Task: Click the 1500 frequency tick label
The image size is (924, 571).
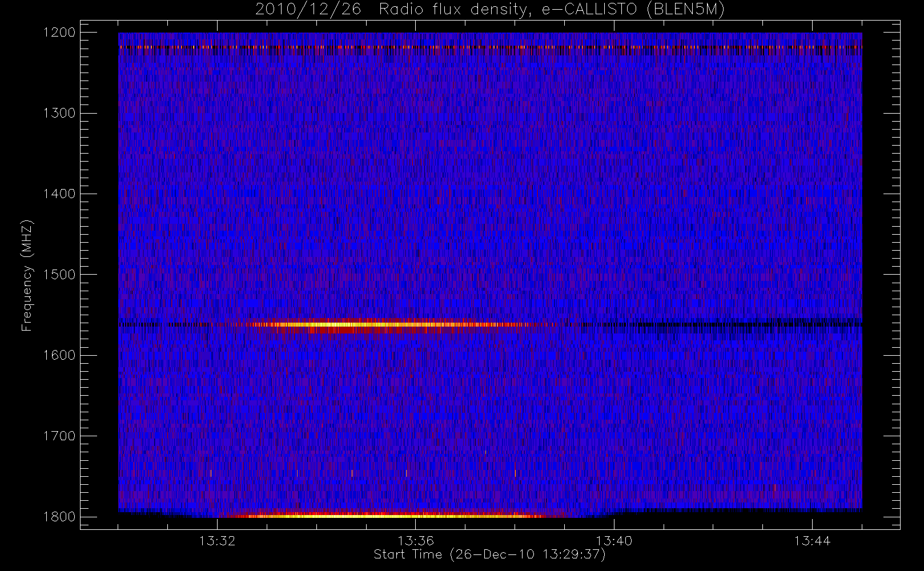Action: point(60,275)
